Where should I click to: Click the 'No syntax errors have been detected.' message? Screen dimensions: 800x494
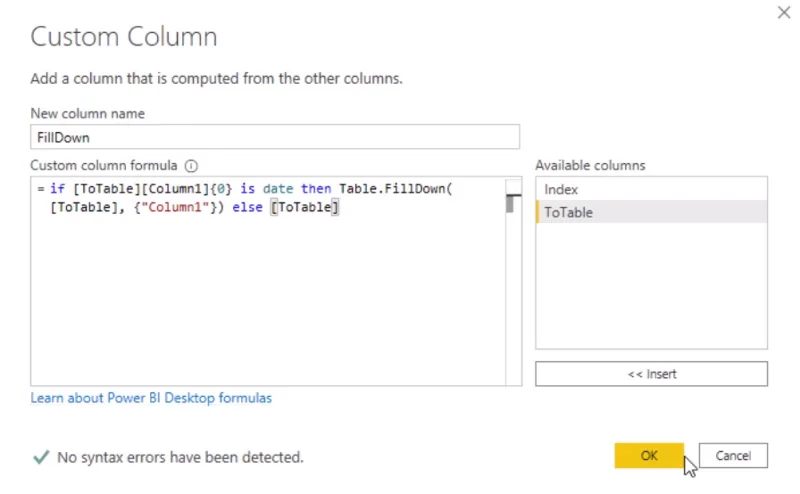coord(180,457)
